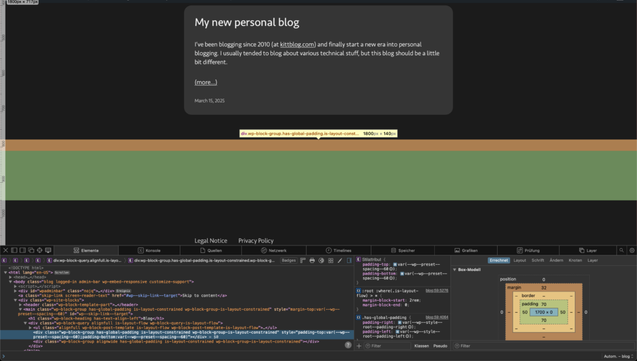Switch to the Elemente tab
This screenshot has height=361, width=637.
coord(86,250)
